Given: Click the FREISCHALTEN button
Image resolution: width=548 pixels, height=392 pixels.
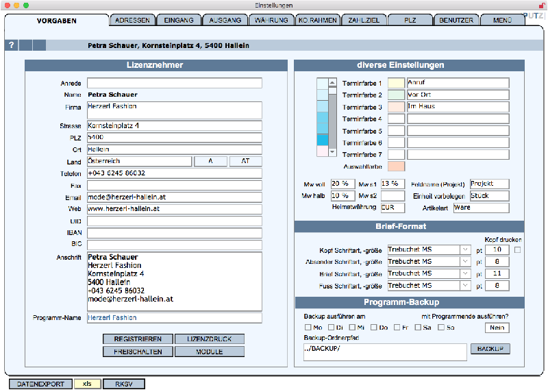Looking at the screenshot, I should [138, 352].
